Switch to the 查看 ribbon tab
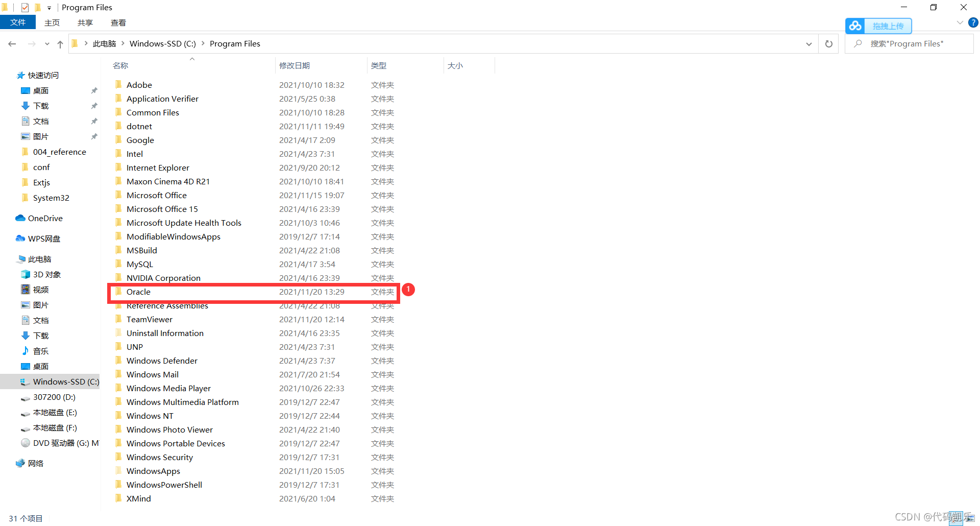The width and height of the screenshot is (980, 526). pos(118,22)
